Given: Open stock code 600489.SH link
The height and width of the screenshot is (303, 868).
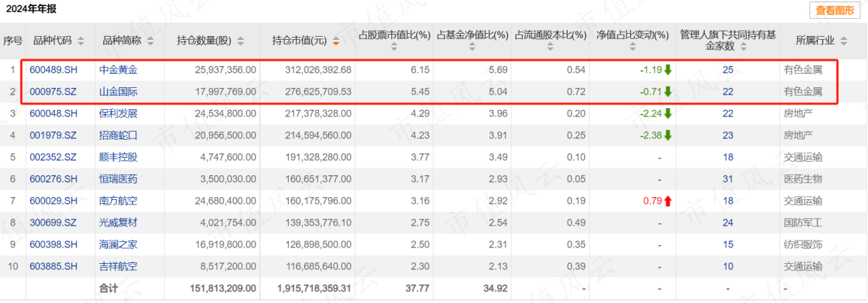Looking at the screenshot, I should point(53,70).
